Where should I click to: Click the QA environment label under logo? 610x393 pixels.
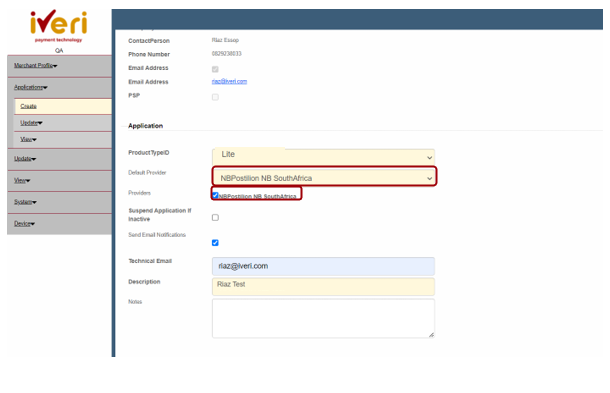(59, 51)
